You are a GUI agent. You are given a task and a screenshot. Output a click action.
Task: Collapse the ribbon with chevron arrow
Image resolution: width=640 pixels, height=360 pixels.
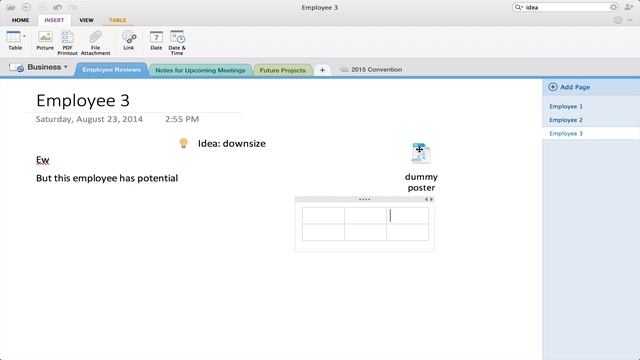[630, 20]
